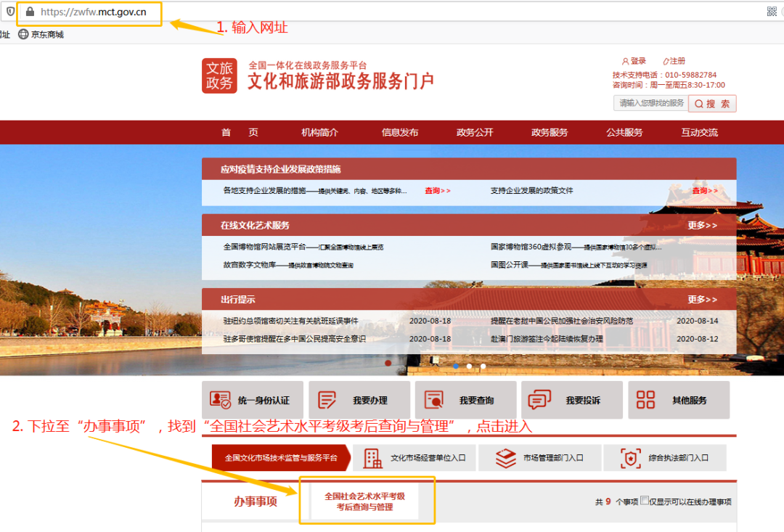Select the stacked-books icon for 市场管理部门入口
The image size is (784, 532).
[x=505, y=457]
